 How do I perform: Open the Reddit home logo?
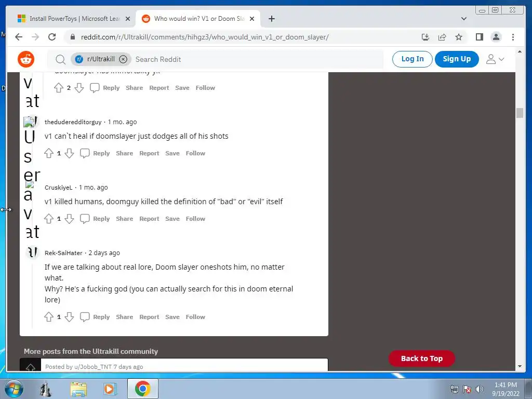tap(26, 59)
